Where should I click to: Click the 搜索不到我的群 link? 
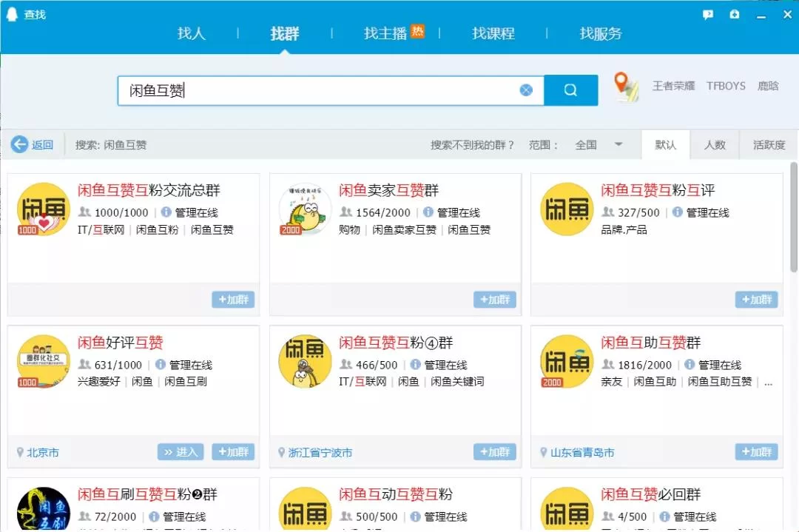[x=471, y=145]
